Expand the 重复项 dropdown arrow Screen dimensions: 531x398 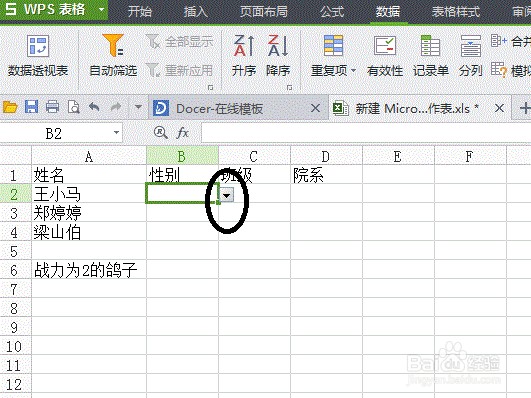tap(354, 70)
